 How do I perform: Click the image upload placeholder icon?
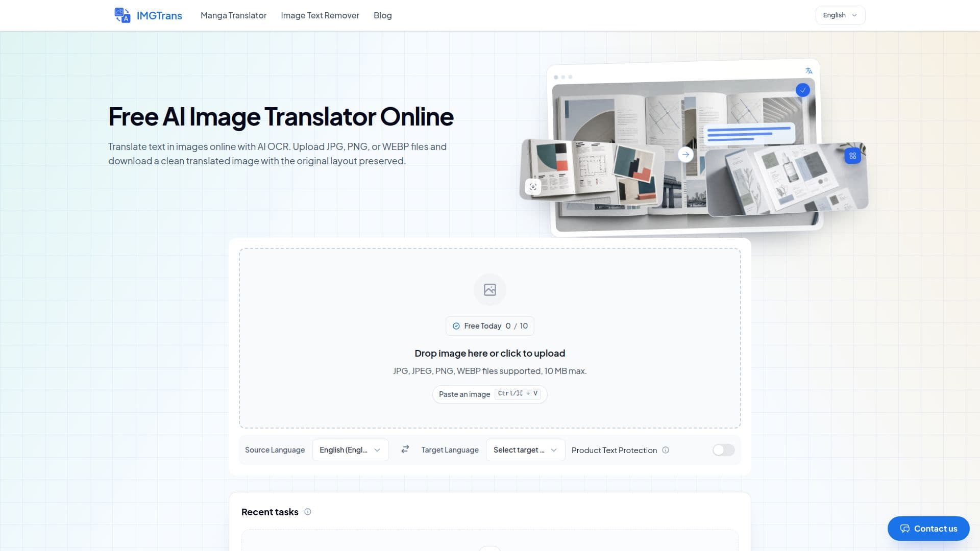pyautogui.click(x=490, y=290)
